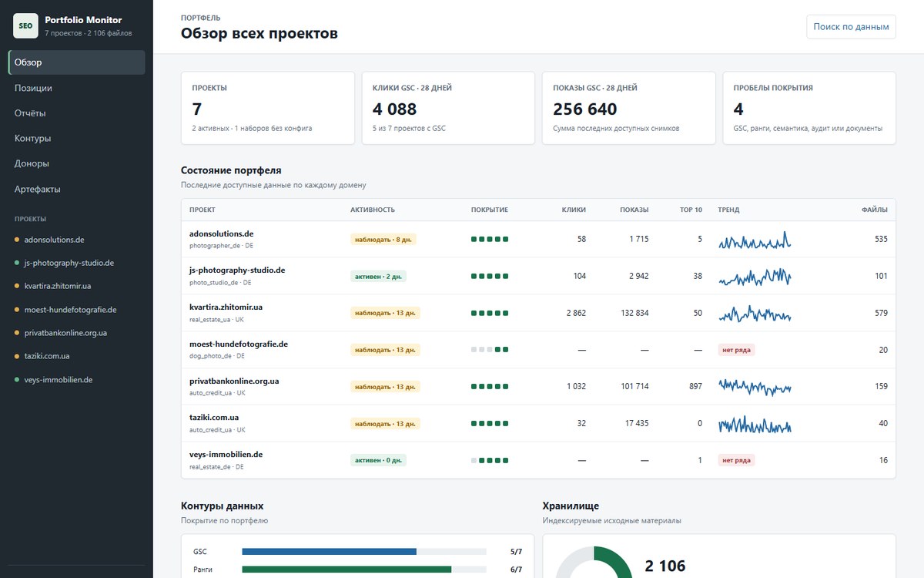The width and height of the screenshot is (924, 578).
Task: Click the Тренд column header
Action: 728,210
